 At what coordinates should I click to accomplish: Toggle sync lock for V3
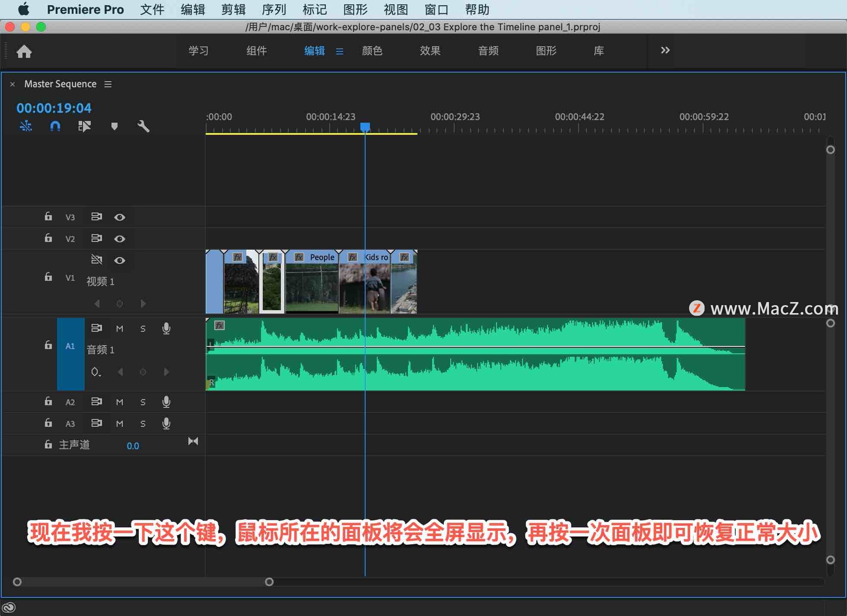97,217
